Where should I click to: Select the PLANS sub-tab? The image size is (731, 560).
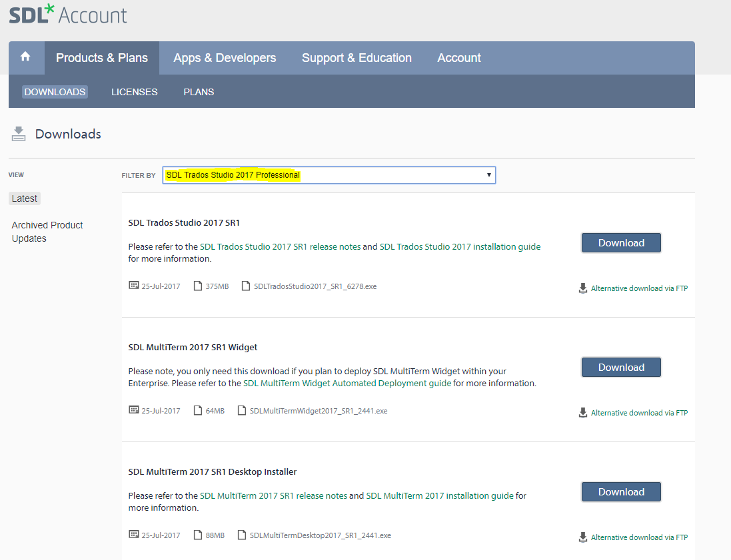pos(199,92)
